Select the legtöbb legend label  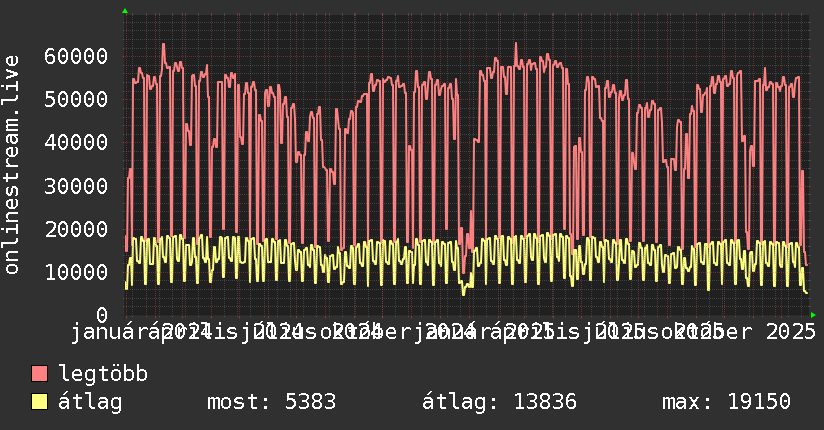pos(104,374)
